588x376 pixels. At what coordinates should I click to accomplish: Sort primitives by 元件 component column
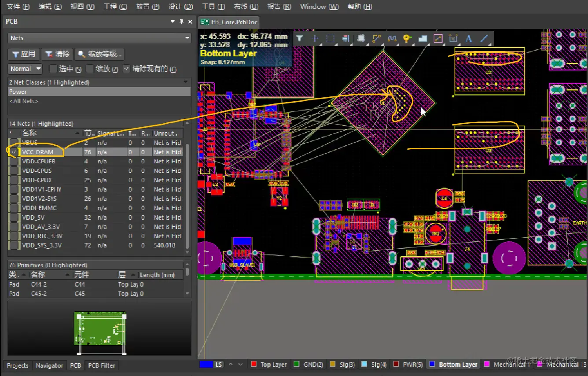94,275
